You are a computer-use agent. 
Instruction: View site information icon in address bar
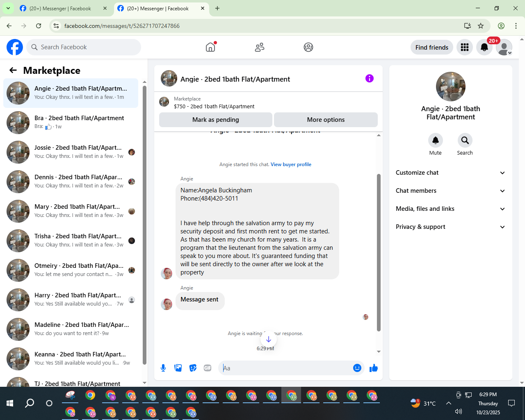(57, 26)
